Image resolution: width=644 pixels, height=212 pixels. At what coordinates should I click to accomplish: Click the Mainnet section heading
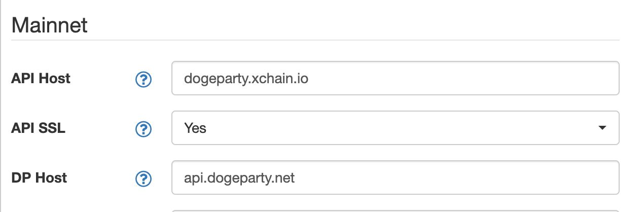(x=50, y=24)
